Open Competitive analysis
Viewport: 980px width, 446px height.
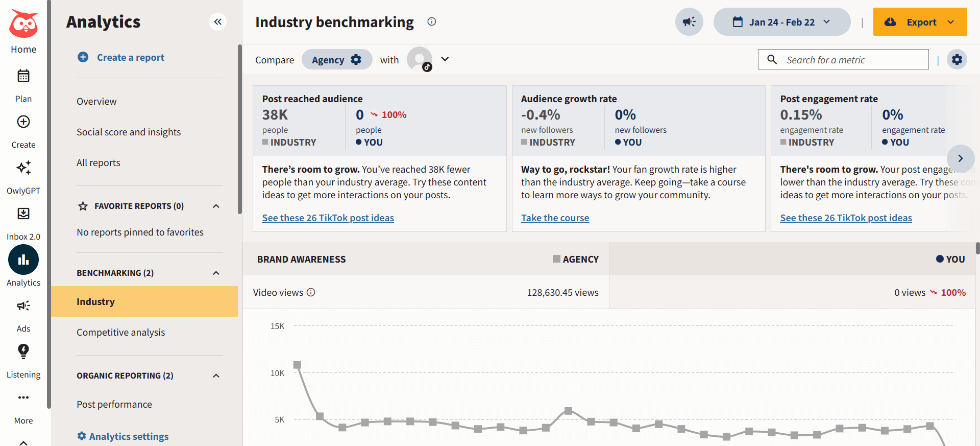pyautogui.click(x=121, y=332)
